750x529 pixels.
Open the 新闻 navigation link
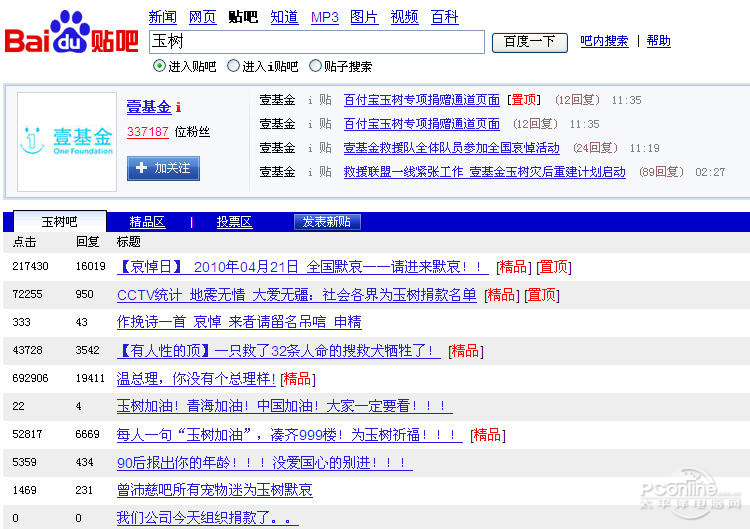coord(163,17)
